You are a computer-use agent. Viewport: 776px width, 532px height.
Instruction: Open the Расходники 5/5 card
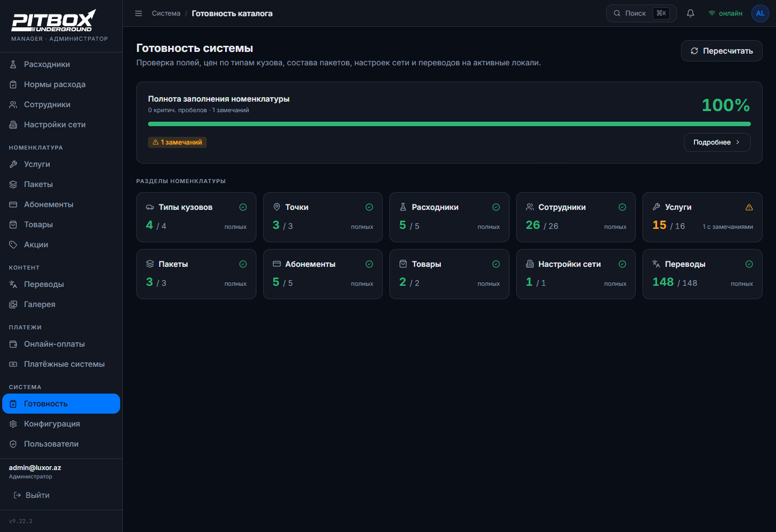point(449,217)
